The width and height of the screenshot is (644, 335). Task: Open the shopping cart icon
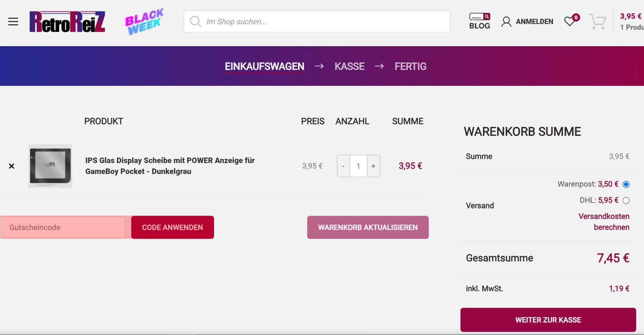click(x=598, y=21)
